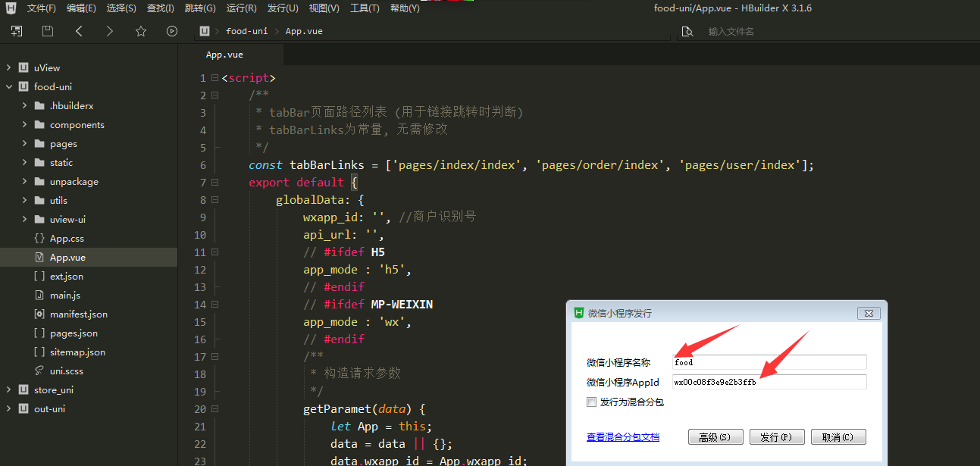Click the bookmark star icon
980x466 pixels.
pos(141,31)
